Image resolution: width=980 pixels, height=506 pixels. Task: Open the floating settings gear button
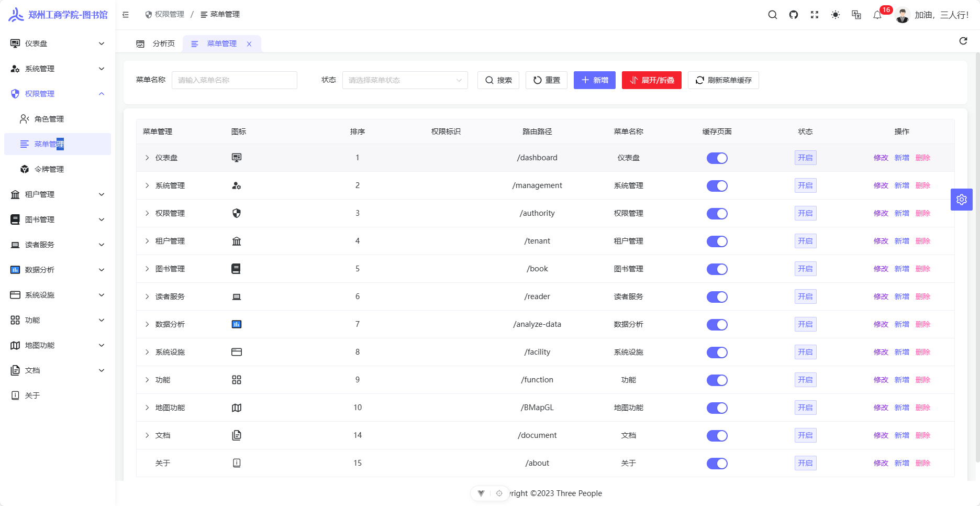click(x=962, y=200)
